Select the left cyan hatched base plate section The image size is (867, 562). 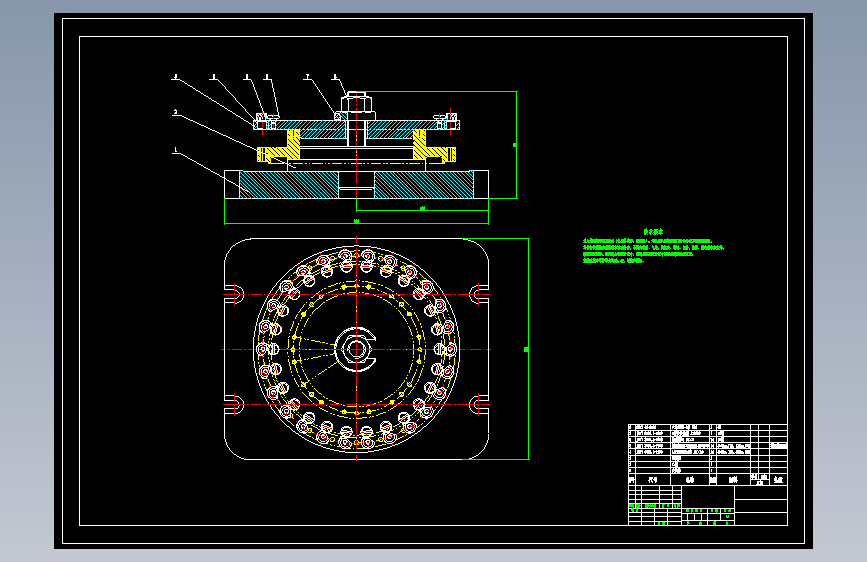point(289,185)
